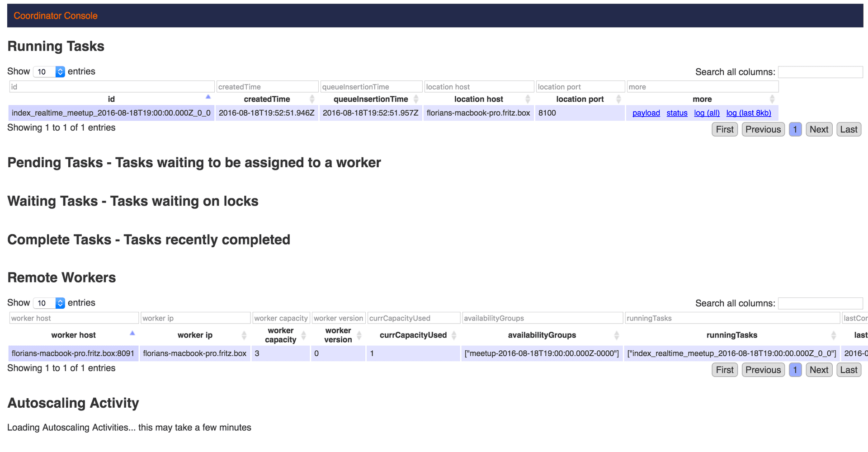Image resolution: width=868 pixels, height=452 pixels.
Task: Sort by queueInsertionTime column arrow
Action: [416, 99]
